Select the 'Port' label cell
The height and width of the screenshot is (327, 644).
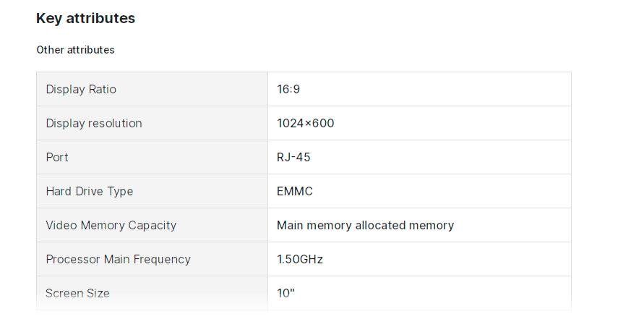click(57, 157)
